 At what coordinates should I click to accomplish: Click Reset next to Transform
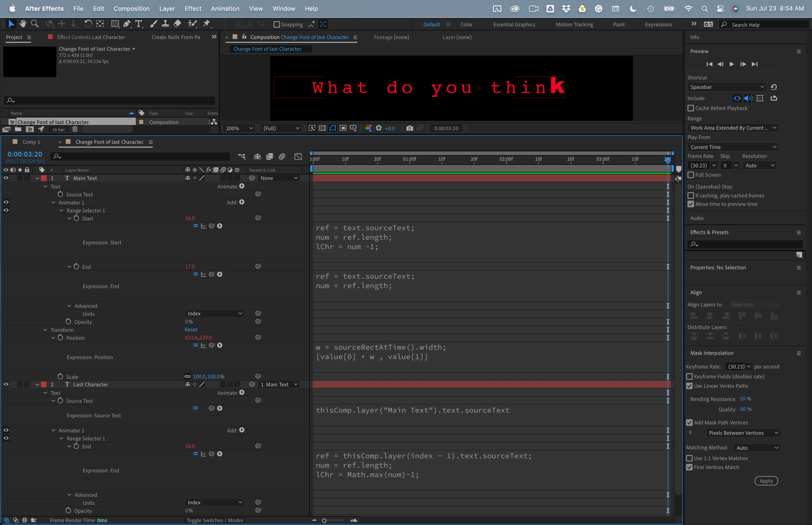191,330
